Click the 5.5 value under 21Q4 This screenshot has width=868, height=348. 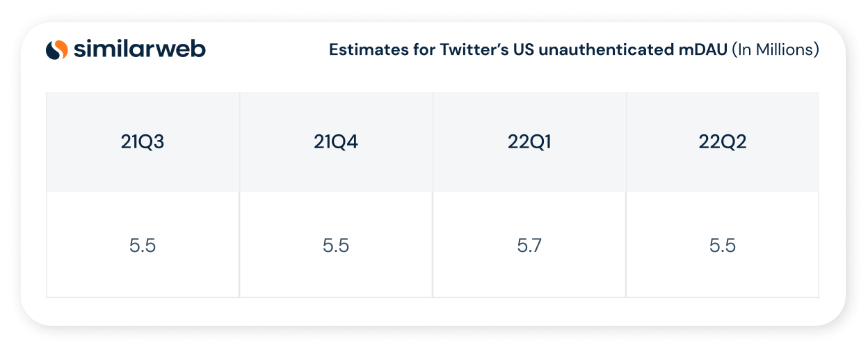[336, 246]
